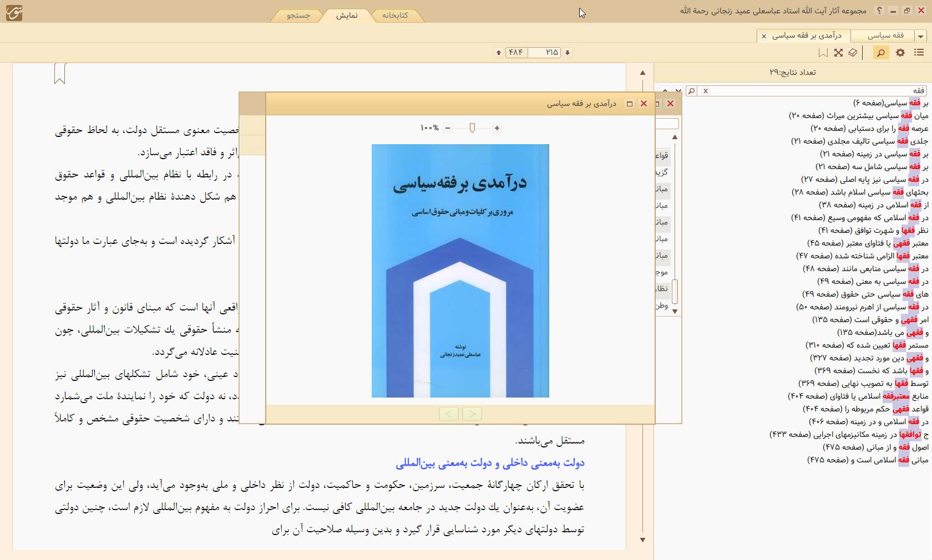This screenshot has height=560, width=932.
Task: Click the bookmark icon in the toolbar
Action: coord(823,53)
